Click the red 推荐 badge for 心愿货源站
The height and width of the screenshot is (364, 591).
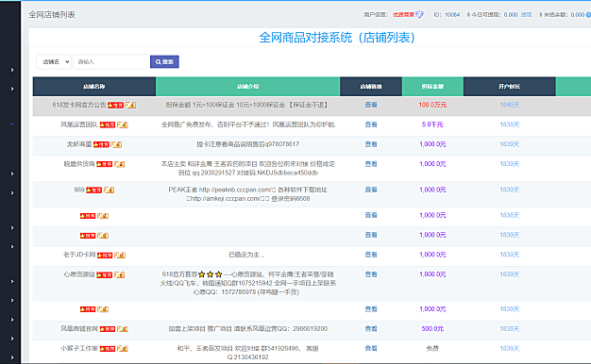click(x=105, y=274)
